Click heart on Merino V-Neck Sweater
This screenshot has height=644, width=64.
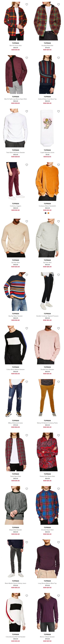click(59, 596)
